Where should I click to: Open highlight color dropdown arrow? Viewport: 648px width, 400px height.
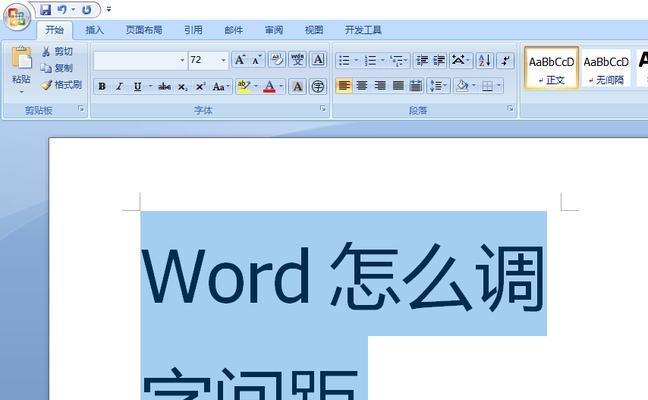tap(256, 86)
